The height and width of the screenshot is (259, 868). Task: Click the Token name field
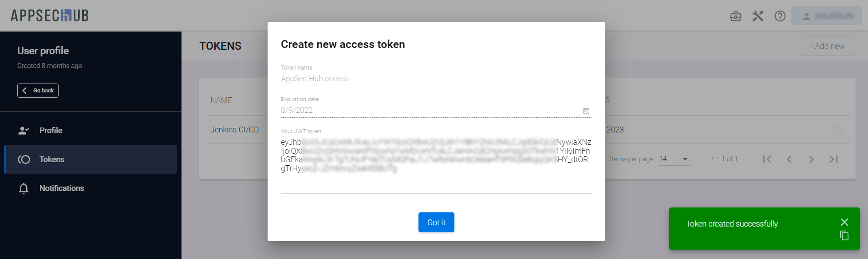(x=436, y=79)
